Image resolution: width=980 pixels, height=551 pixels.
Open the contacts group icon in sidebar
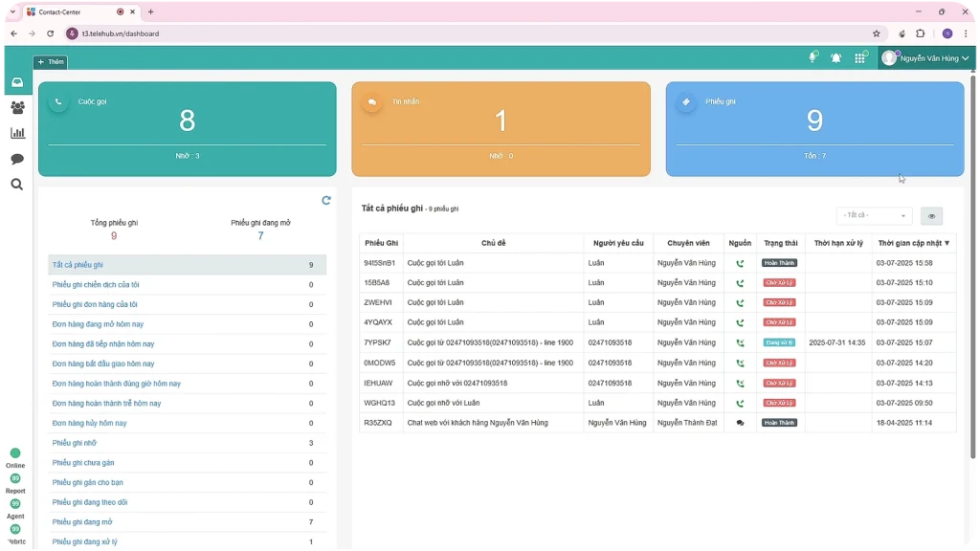(x=17, y=108)
